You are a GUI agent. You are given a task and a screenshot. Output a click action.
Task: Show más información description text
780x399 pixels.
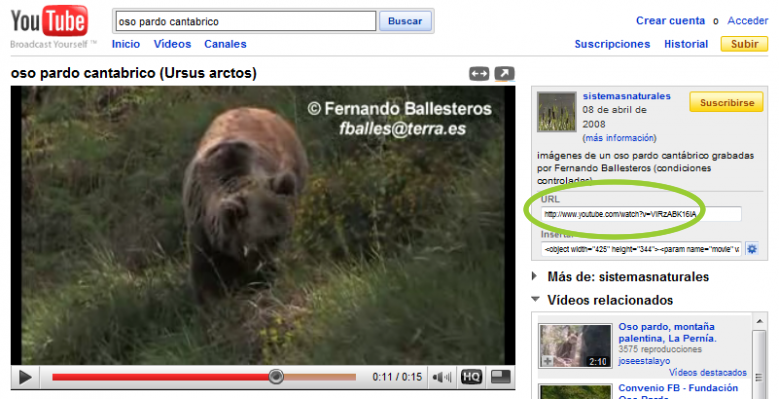[619, 138]
